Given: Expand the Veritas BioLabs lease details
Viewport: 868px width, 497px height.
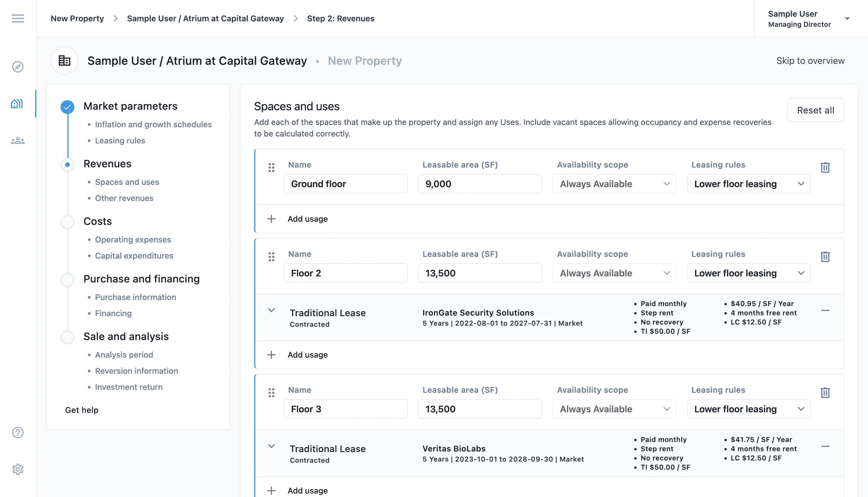Looking at the screenshot, I should 271,446.
